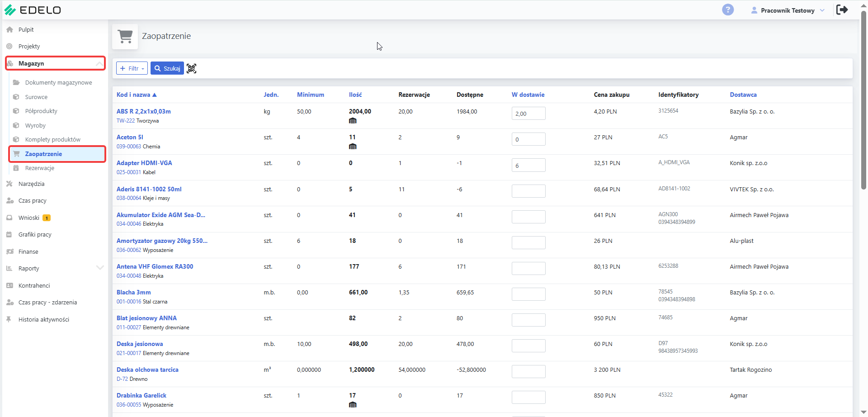Click the Szukaj search button
This screenshot has height=417, width=868.
point(167,68)
